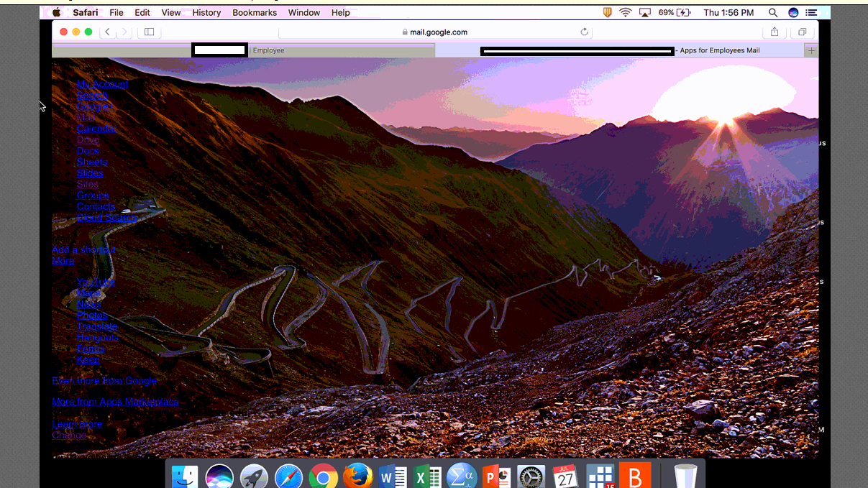This screenshot has width=868, height=488.
Task: Open the View menu
Action: 171,12
